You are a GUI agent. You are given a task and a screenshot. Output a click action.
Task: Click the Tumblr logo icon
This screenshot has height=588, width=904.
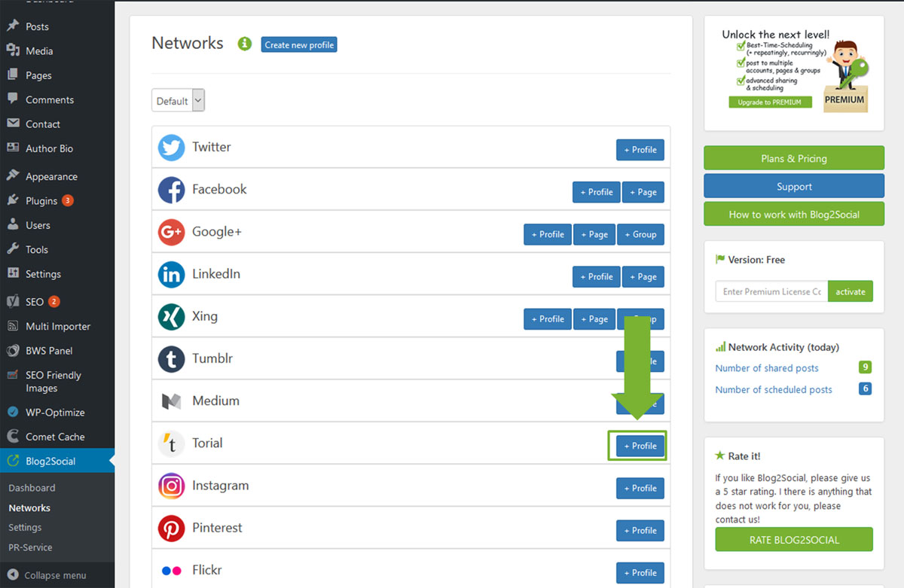coord(172,359)
